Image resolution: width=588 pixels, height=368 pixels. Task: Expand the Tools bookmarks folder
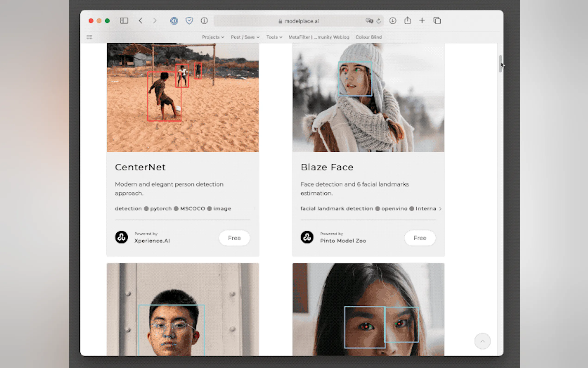(x=274, y=37)
